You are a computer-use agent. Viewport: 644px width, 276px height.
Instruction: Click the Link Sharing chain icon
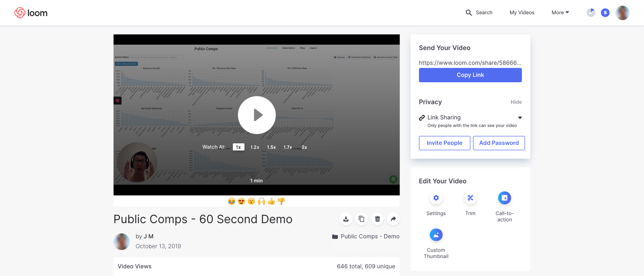pos(422,118)
